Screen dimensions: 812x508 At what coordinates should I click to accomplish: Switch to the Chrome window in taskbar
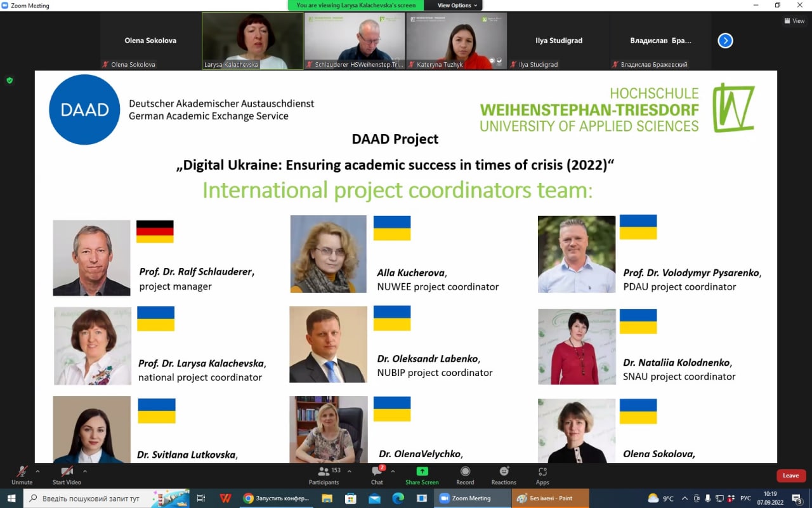[277, 498]
